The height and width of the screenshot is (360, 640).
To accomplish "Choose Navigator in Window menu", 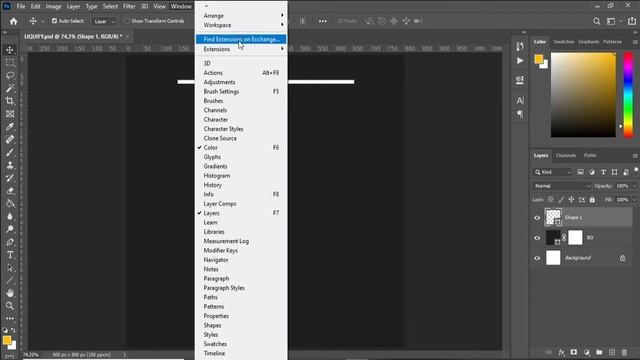I will pos(241,260).
